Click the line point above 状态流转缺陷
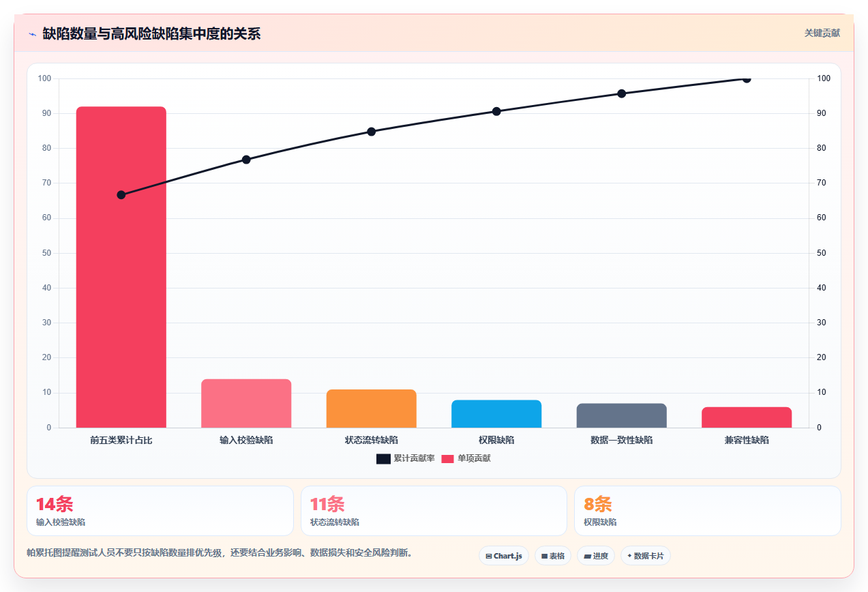868x592 pixels. click(372, 132)
